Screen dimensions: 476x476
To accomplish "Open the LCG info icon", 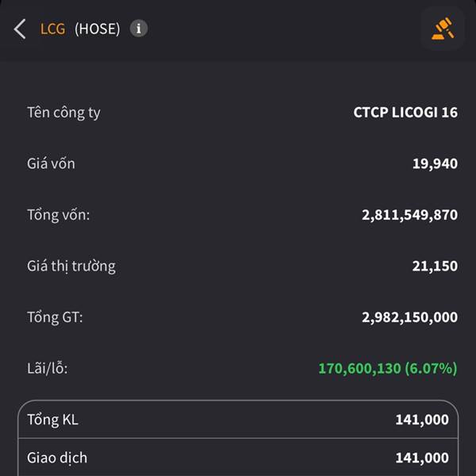I will [x=139, y=29].
